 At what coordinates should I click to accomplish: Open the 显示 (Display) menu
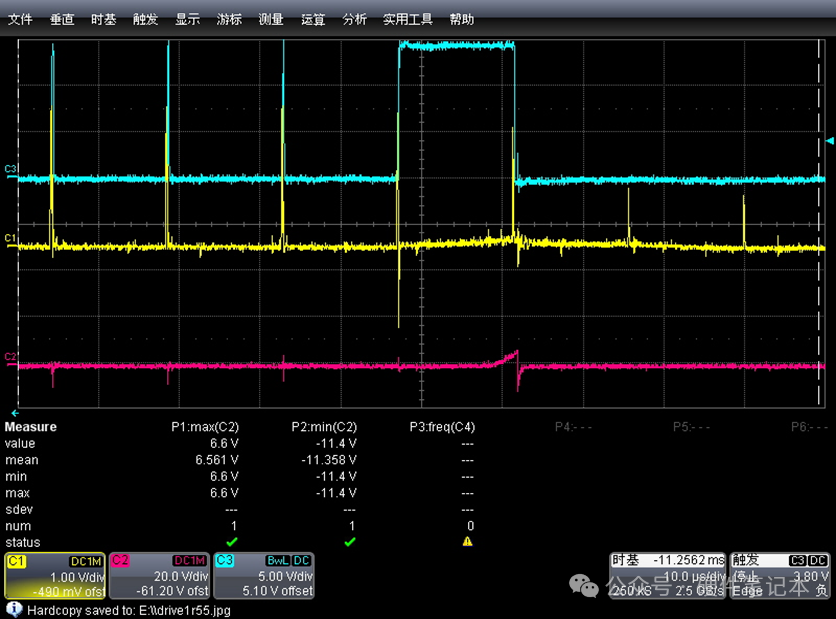pos(187,19)
